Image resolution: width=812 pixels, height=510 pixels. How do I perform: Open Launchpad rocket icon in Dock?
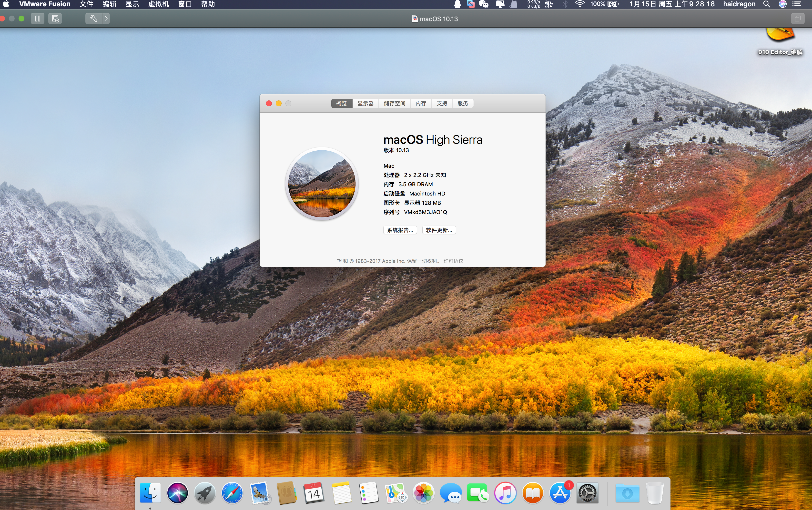(x=205, y=493)
